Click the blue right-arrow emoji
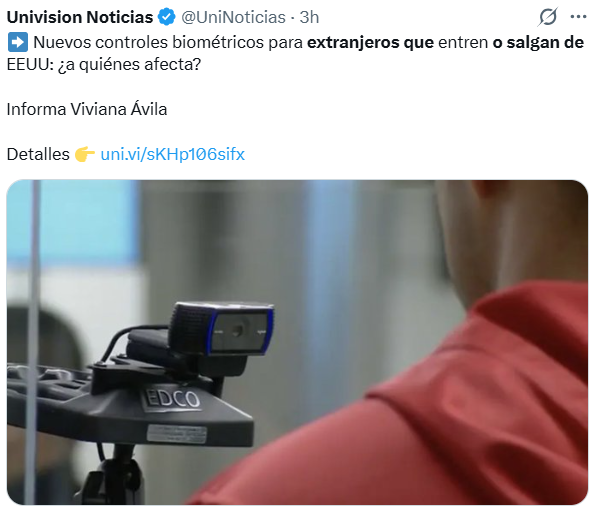This screenshot has height=508, width=594. 17,42
